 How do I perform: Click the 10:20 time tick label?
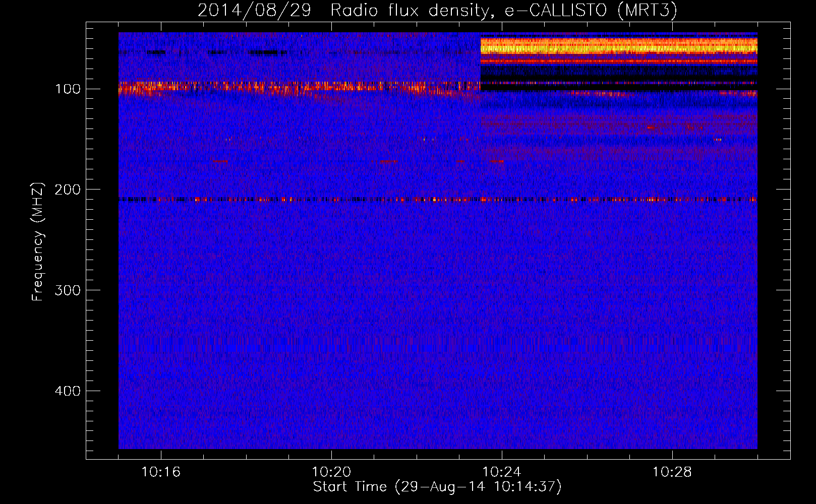[x=331, y=472]
